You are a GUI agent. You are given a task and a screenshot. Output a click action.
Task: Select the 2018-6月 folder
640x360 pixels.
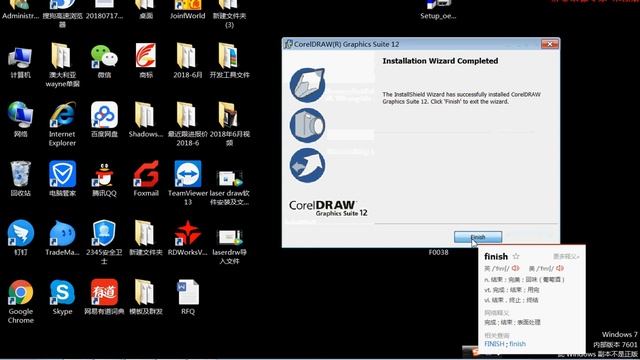click(188, 61)
